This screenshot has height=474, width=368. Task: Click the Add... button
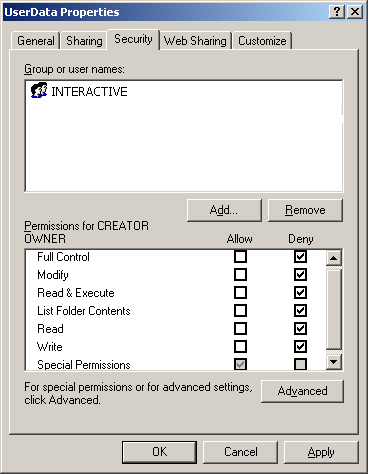pos(224,210)
